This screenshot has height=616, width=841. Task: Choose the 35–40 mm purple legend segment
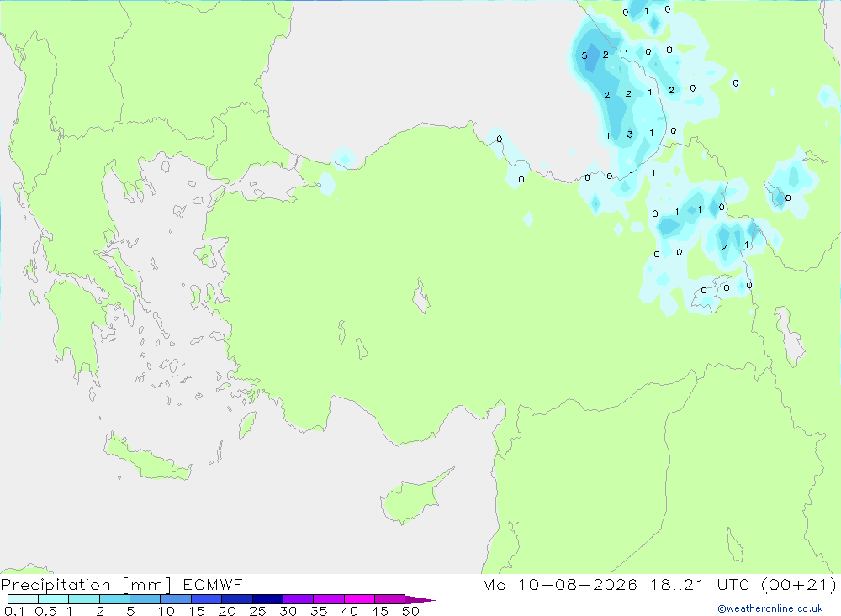[x=328, y=599]
